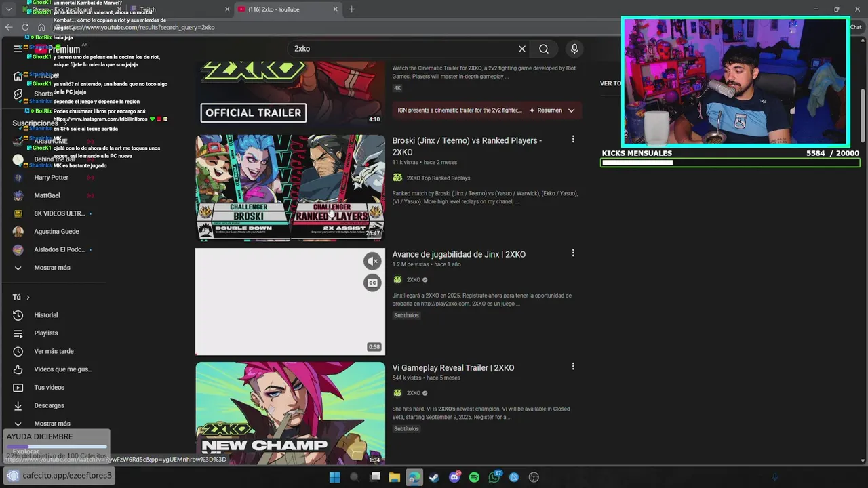This screenshot has height=488, width=868.
Task: Open options menu for Broski ranked match video
Action: click(x=573, y=139)
